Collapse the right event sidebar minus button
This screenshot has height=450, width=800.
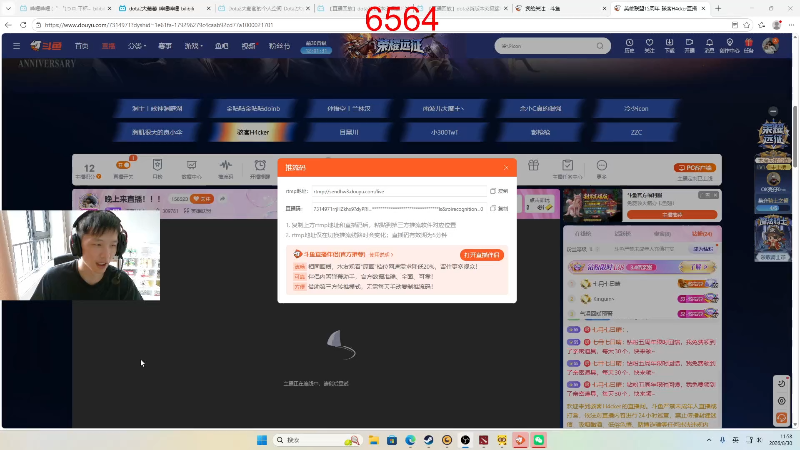pos(773,111)
